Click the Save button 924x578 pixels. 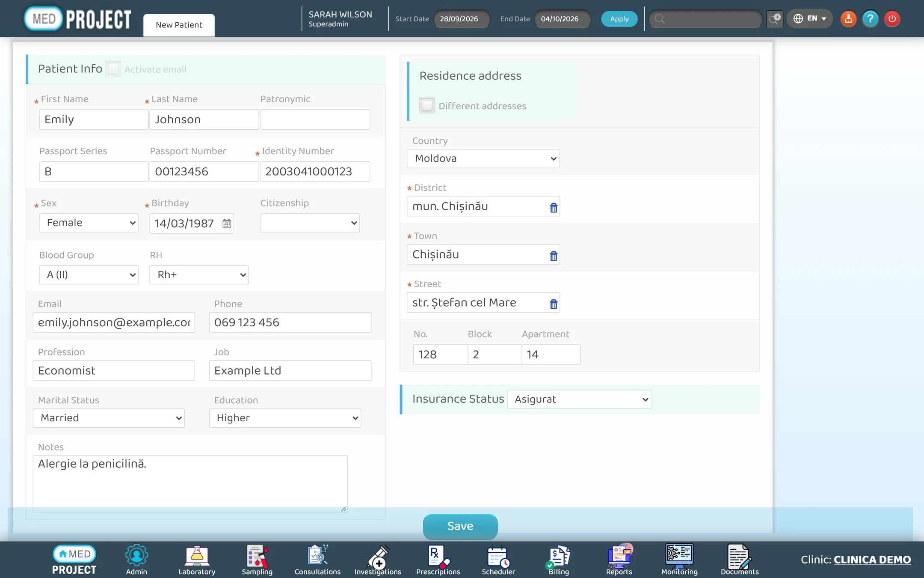tap(460, 526)
